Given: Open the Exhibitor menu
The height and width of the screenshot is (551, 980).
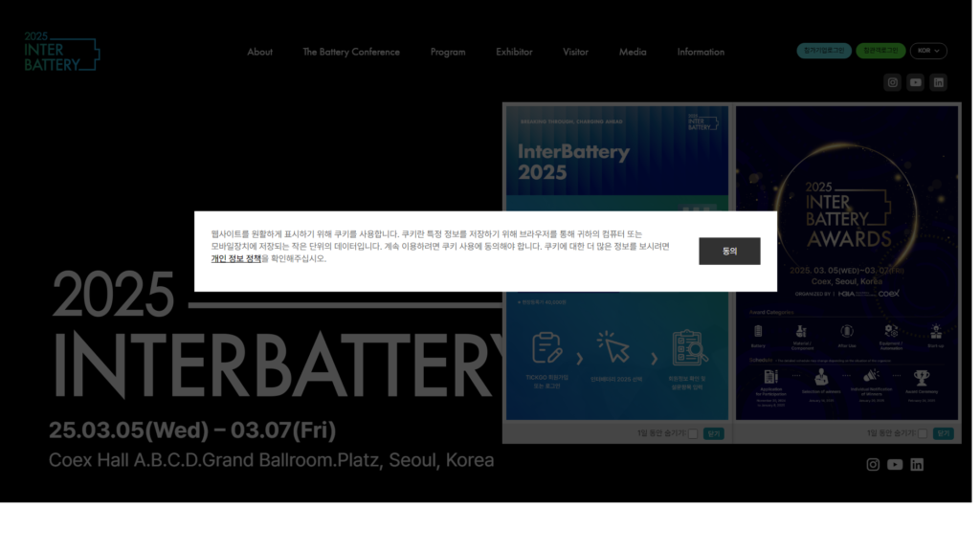Looking at the screenshot, I should pyautogui.click(x=514, y=52).
